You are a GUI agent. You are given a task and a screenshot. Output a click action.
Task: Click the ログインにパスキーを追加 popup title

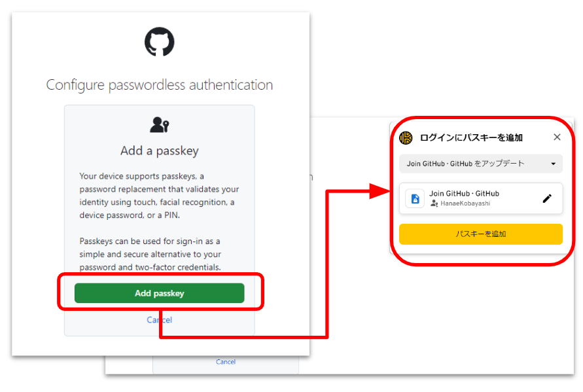click(471, 137)
